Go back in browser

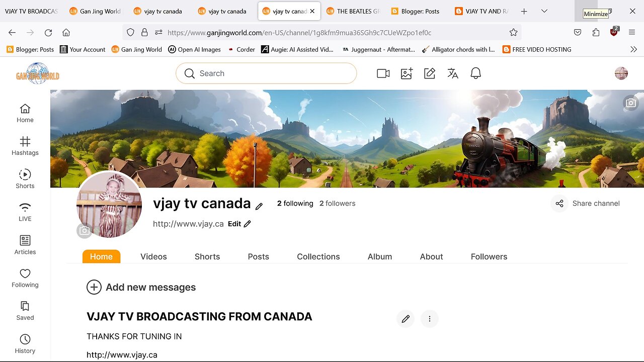pyautogui.click(x=12, y=33)
